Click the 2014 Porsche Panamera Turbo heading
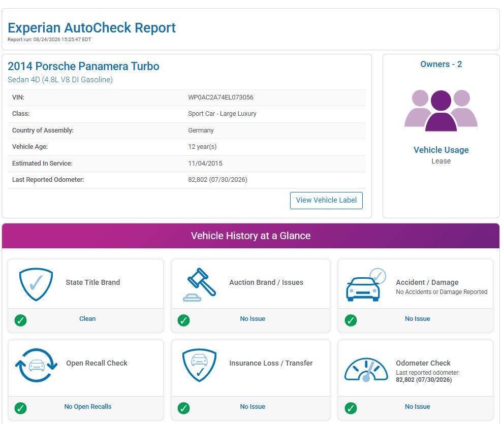This screenshot has width=504, height=424. [x=83, y=66]
